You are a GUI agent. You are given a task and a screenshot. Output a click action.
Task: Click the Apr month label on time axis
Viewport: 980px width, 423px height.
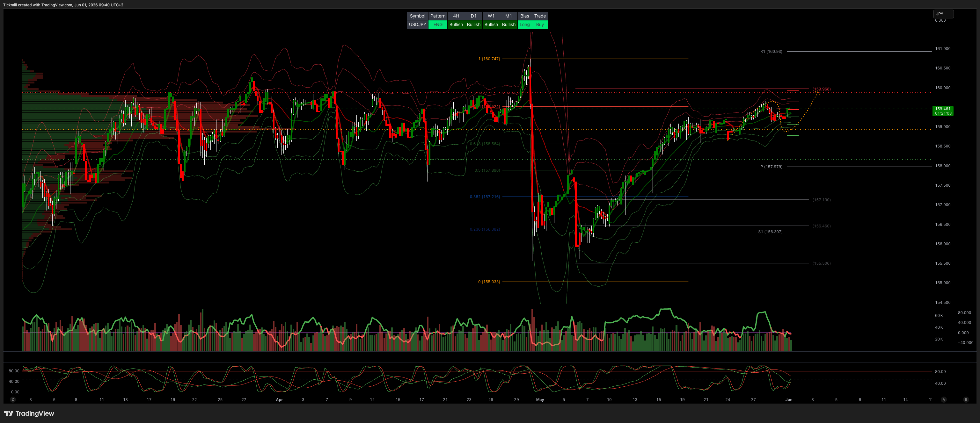point(279,400)
